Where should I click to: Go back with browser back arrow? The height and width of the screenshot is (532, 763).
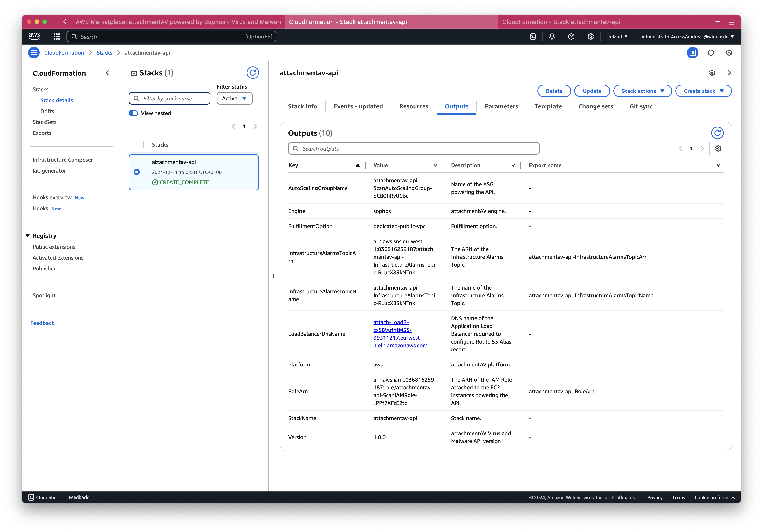[65, 22]
